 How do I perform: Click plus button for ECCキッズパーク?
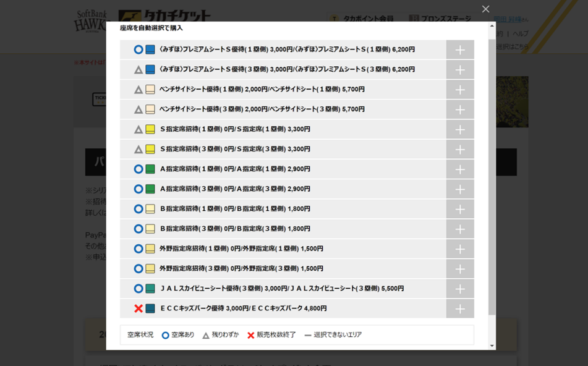[x=459, y=309]
